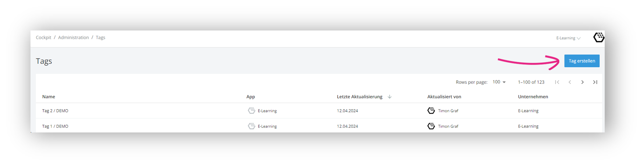
Task: Go to the previous page arrow
Action: pyautogui.click(x=570, y=82)
